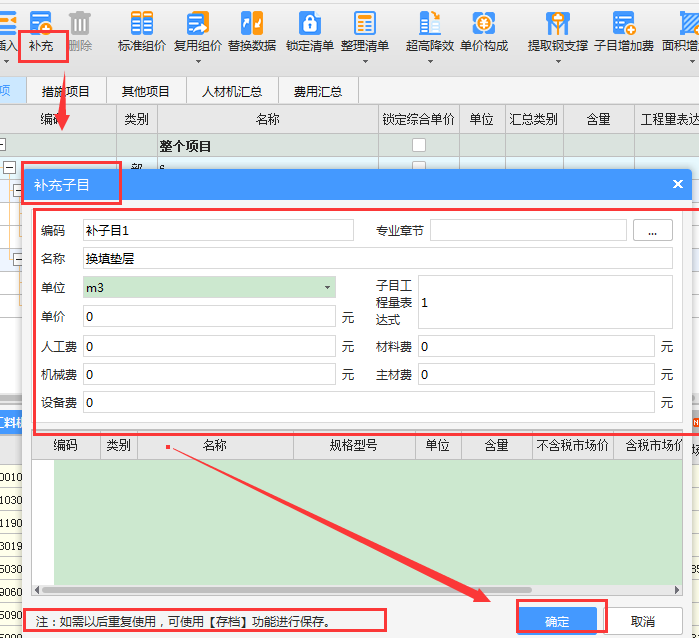Switch to the 费用汇总 tab
This screenshot has height=638, width=699.
point(318,91)
